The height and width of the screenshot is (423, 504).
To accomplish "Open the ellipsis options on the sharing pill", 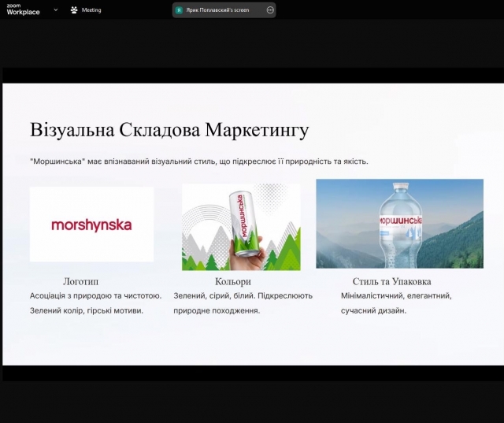I will point(270,10).
